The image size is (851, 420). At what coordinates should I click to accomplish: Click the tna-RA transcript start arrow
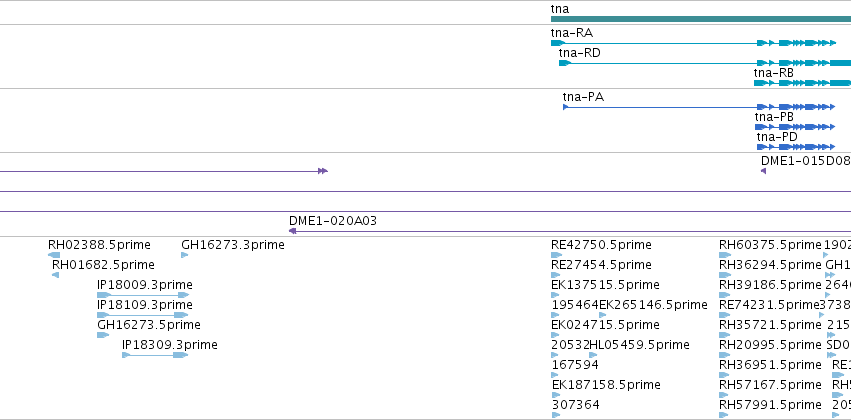click(558, 43)
